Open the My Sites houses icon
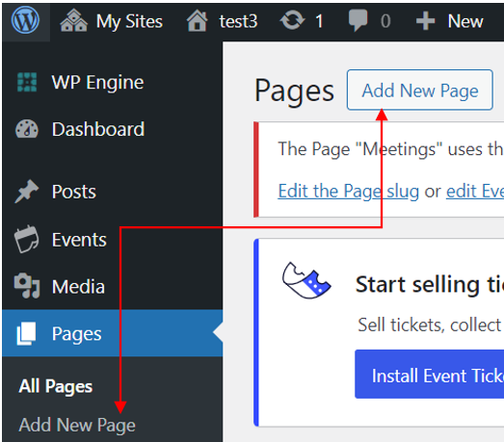 [74, 21]
